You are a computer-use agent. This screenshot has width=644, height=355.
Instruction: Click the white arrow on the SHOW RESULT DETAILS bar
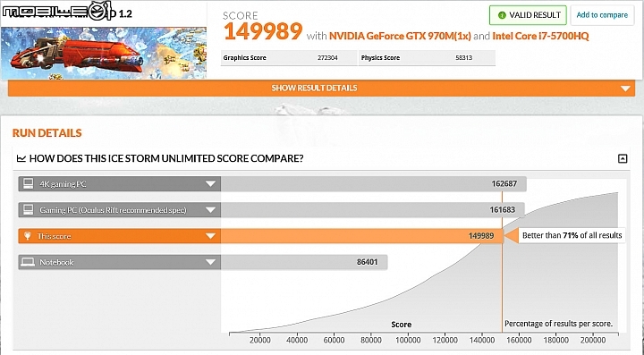click(x=625, y=89)
